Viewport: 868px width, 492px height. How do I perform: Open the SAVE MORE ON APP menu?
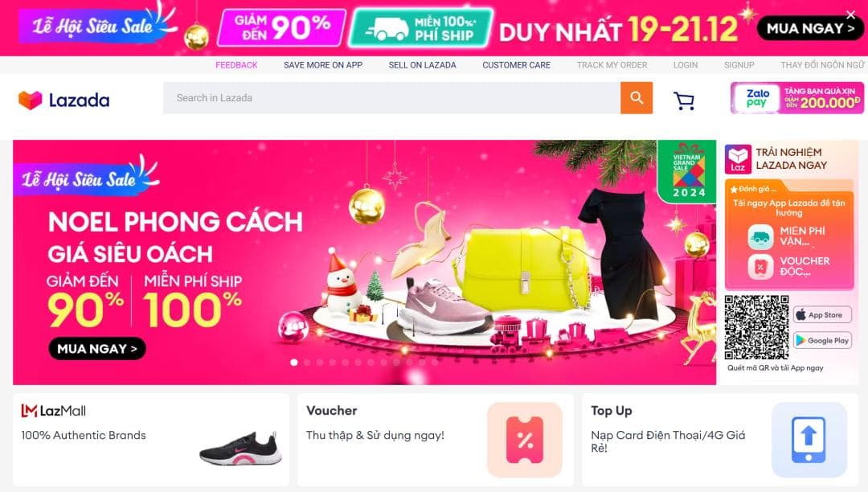point(323,65)
